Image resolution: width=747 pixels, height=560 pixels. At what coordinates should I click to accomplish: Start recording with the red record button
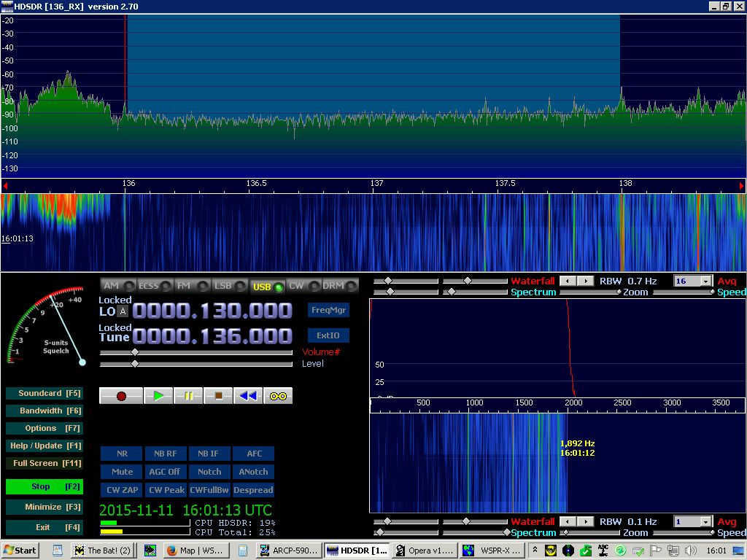tap(121, 396)
